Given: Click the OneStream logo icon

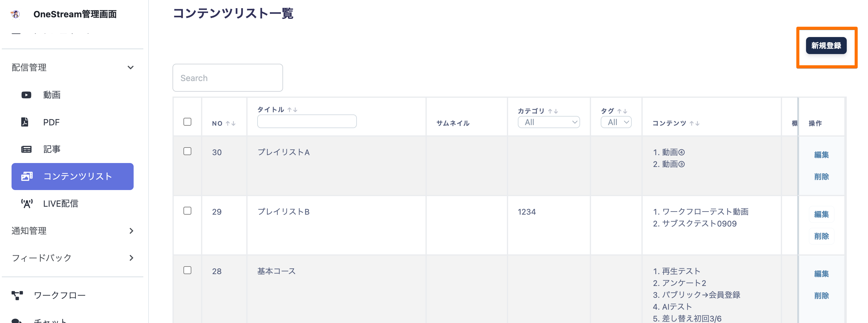Looking at the screenshot, I should [15, 14].
